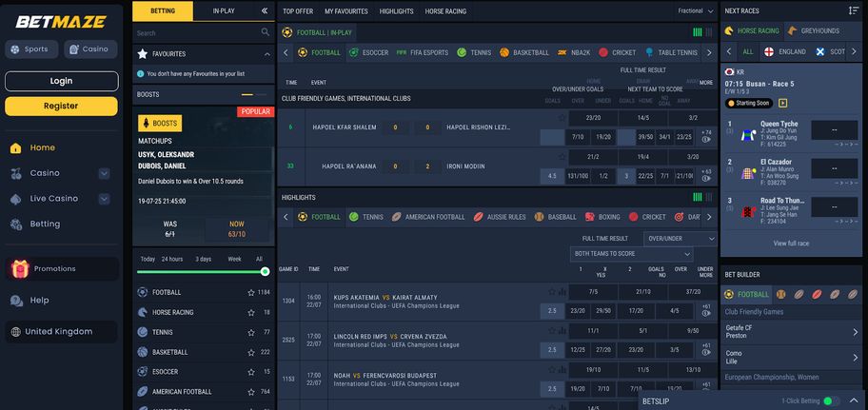Open the Busan race live stream icon
The width and height of the screenshot is (868, 410).
pyautogui.click(x=782, y=104)
